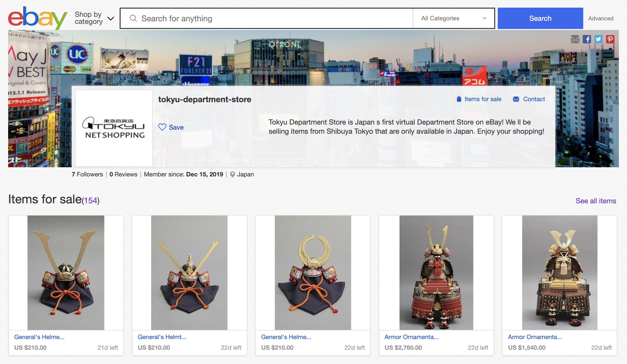This screenshot has height=364, width=627.
Task: Share store on Twitter icon
Action: (x=598, y=39)
